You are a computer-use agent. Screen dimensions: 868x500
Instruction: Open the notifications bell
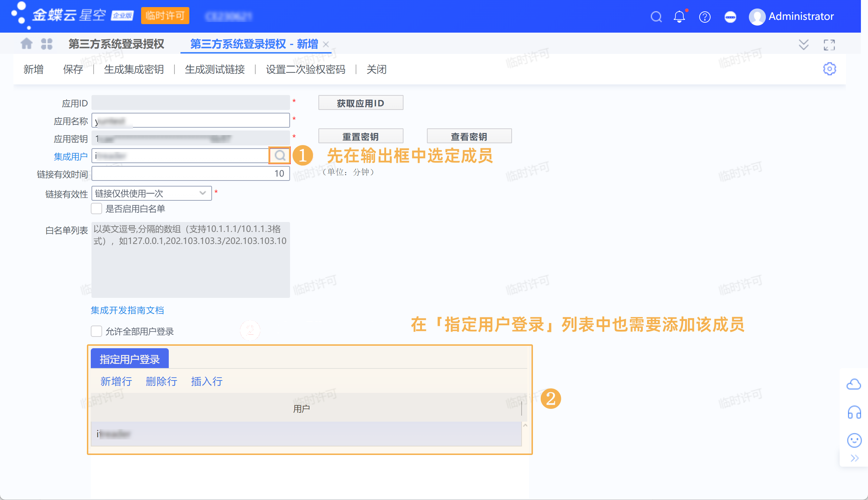pyautogui.click(x=679, y=17)
